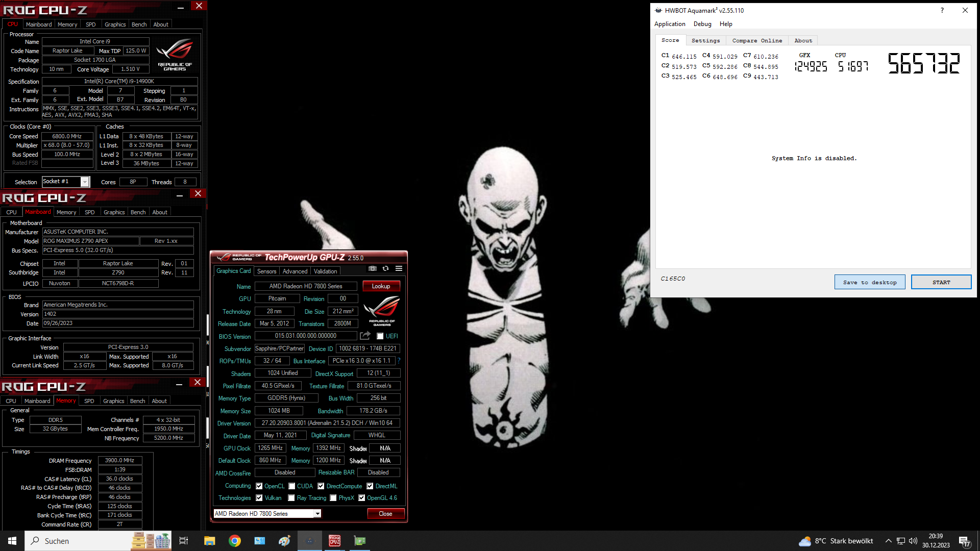980x551 pixels.
Task: Open the Control Panel taskbar icon
Action: point(260,541)
